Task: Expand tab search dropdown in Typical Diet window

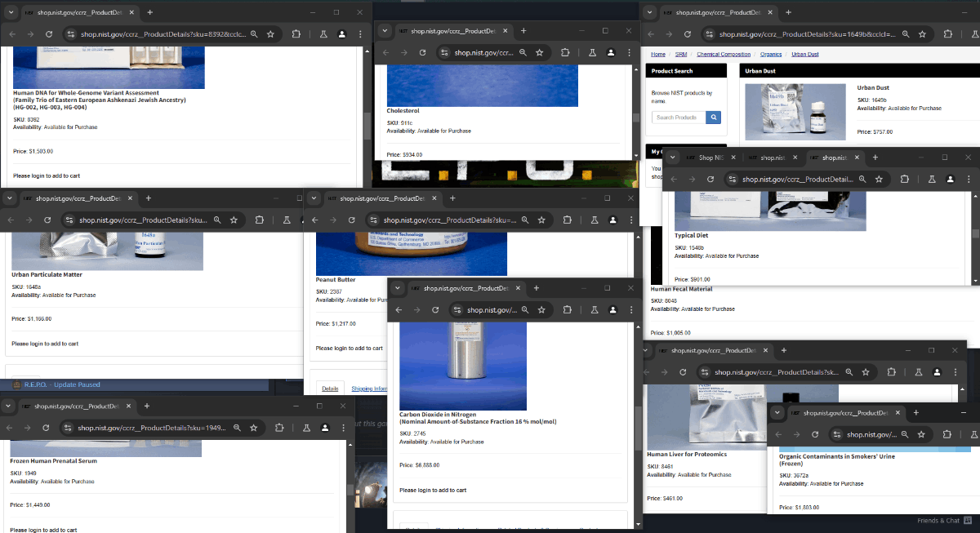Action: point(672,158)
